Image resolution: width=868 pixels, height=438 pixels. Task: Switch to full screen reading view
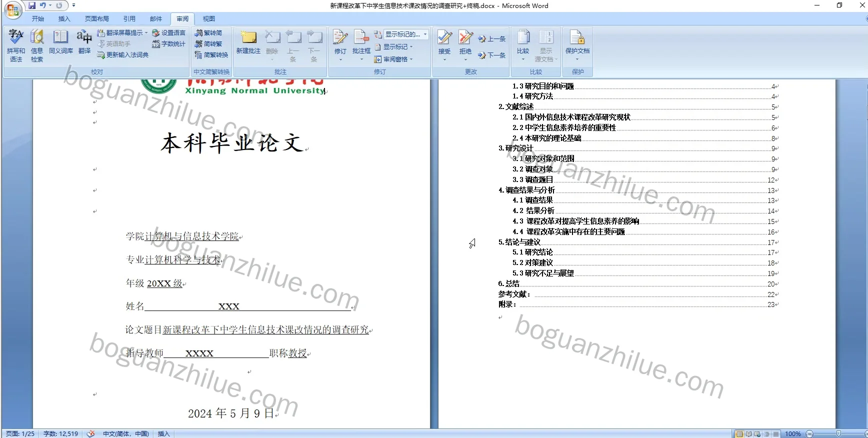point(748,434)
